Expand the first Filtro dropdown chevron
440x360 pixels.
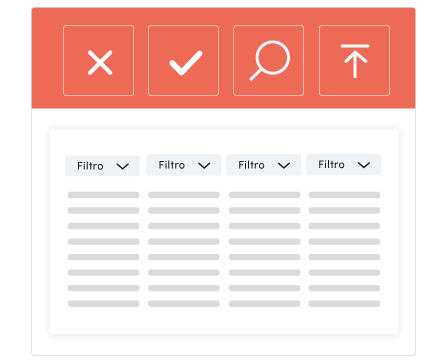click(x=123, y=166)
